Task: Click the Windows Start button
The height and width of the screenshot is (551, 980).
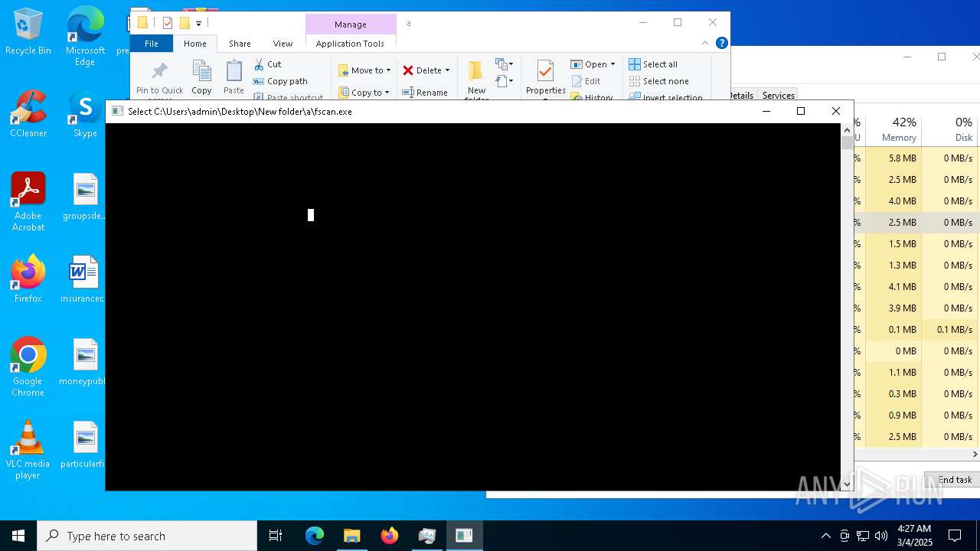Action: pos(18,536)
